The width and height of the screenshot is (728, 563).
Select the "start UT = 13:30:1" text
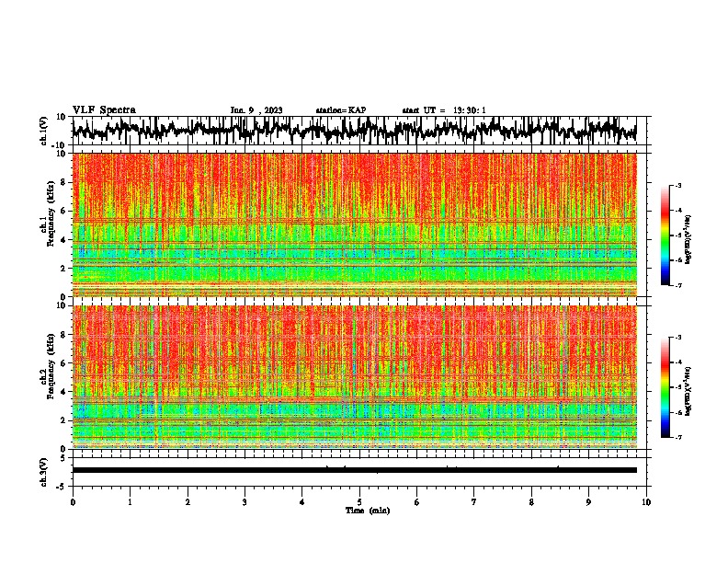(x=444, y=110)
